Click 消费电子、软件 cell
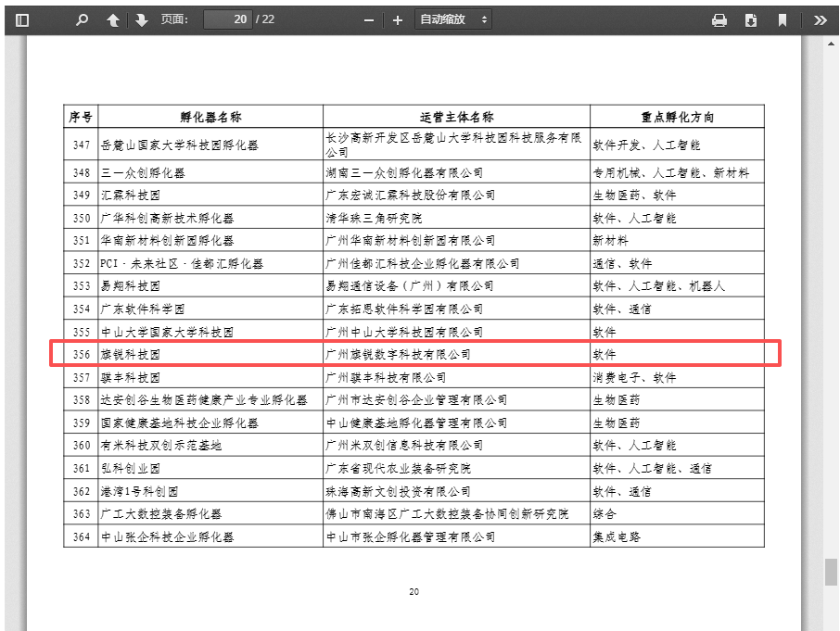Screen dimensions: 840x631 click(x=677, y=377)
